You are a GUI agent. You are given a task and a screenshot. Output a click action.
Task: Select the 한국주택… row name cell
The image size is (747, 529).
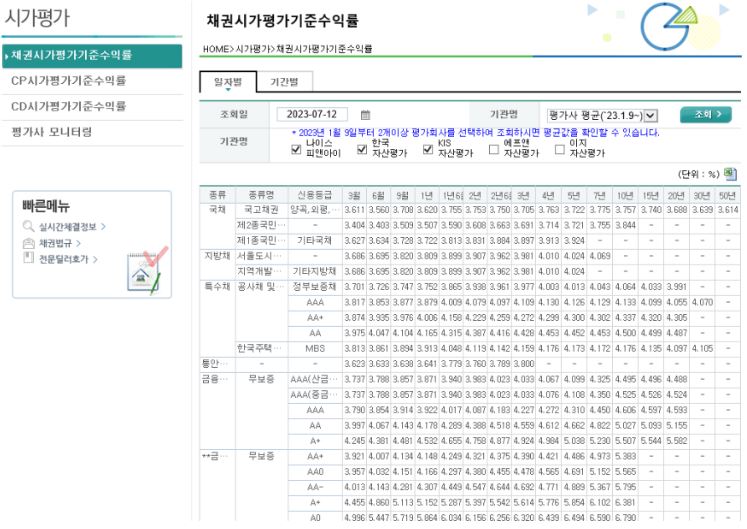click(x=261, y=348)
